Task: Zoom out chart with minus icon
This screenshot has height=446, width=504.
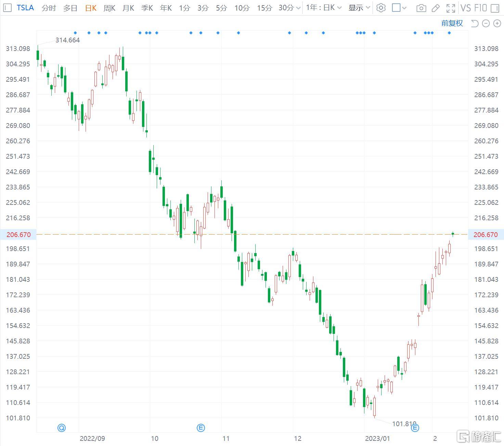Action: point(486,23)
